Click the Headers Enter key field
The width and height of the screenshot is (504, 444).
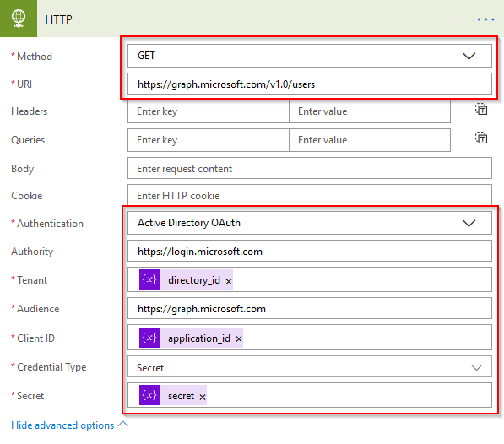[209, 111]
